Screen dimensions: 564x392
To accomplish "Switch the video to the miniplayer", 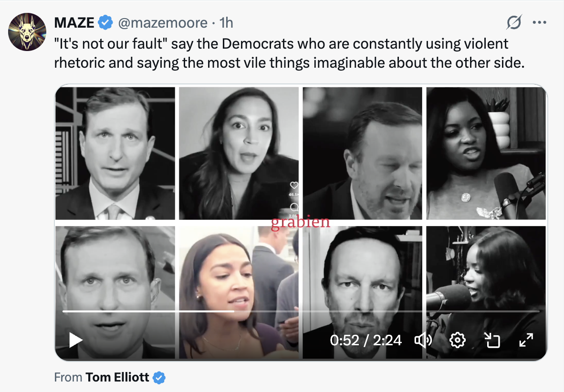I will 492,340.
